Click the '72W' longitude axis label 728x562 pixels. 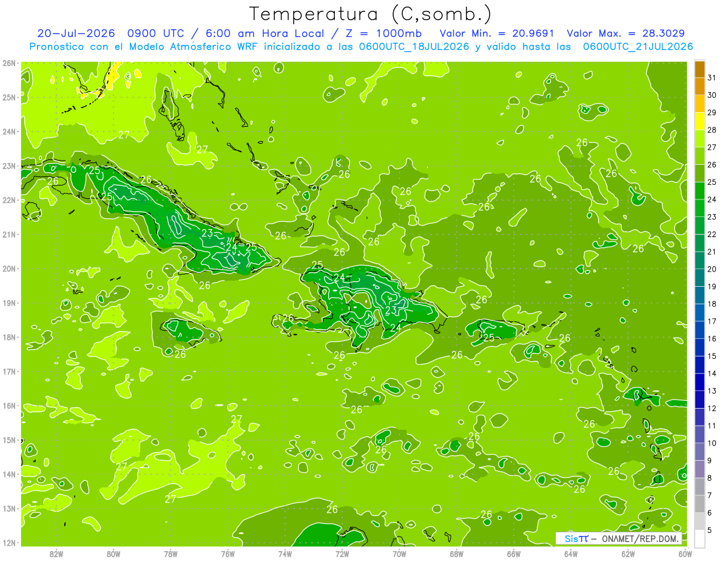(342, 554)
